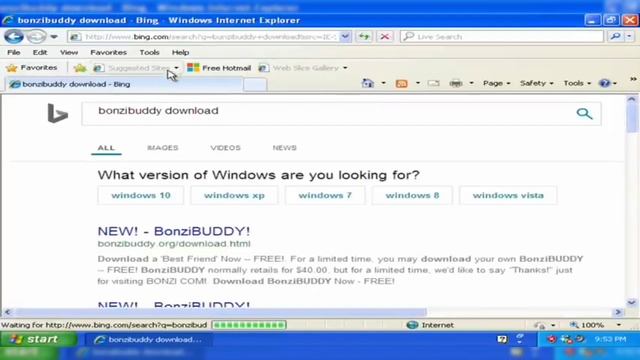Click the bonzibuddy.org/download.html URL text
640x360 pixels.
pyautogui.click(x=174, y=244)
